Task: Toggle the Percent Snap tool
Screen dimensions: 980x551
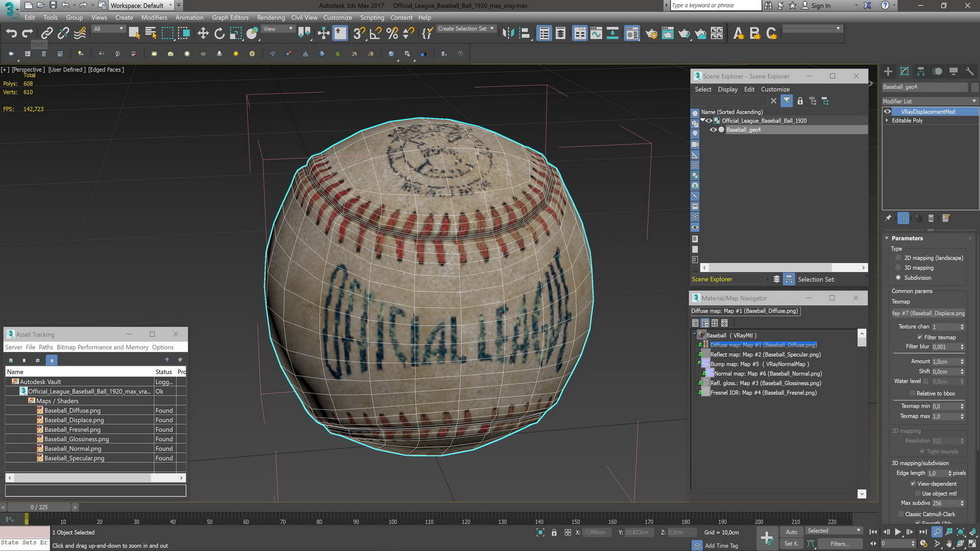Action: (x=392, y=33)
